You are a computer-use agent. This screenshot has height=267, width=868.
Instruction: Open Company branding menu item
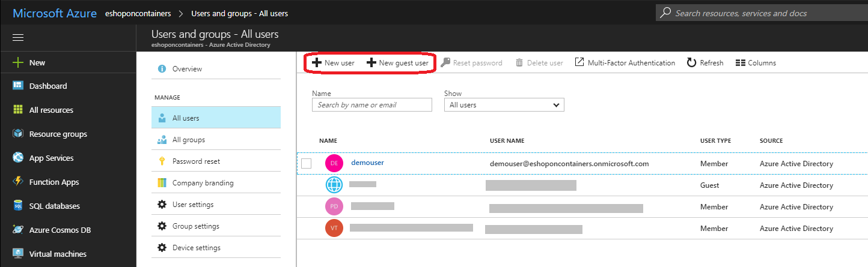pos(216,183)
